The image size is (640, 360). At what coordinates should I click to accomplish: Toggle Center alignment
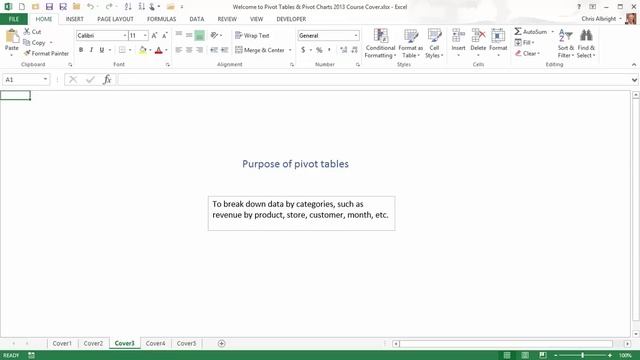[189, 50]
